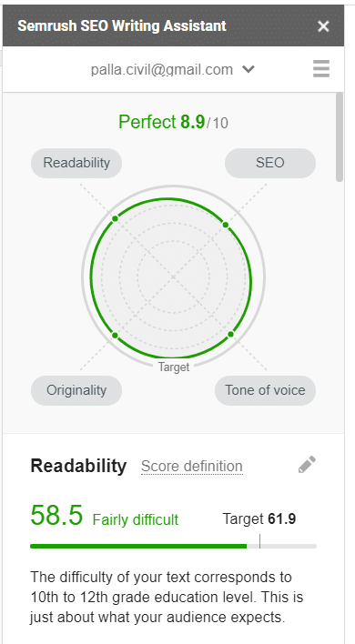Click the green readability progress bar
Image resolution: width=355 pixels, height=644 pixels.
tap(138, 547)
